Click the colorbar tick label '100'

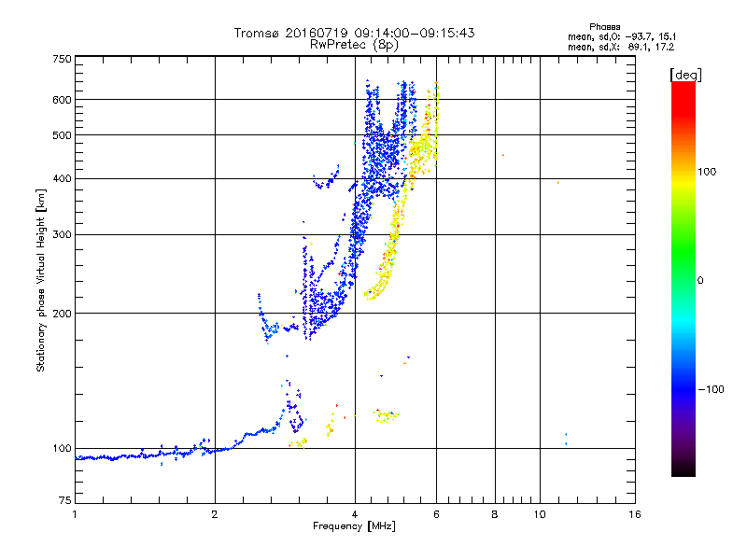click(x=707, y=172)
